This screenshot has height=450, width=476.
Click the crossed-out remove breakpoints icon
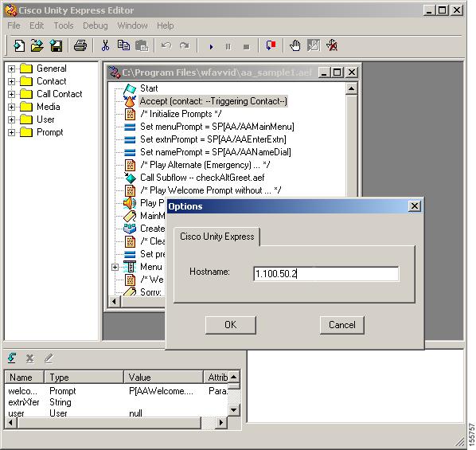(x=332, y=46)
